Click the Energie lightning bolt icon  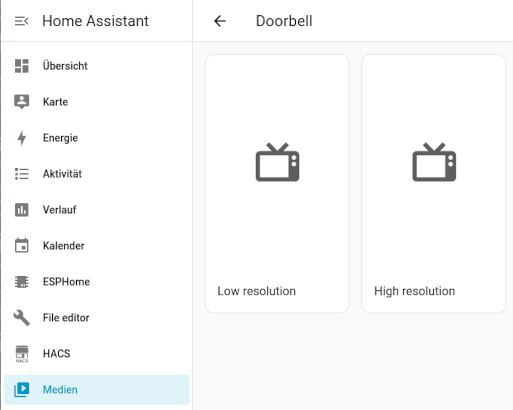(22, 138)
